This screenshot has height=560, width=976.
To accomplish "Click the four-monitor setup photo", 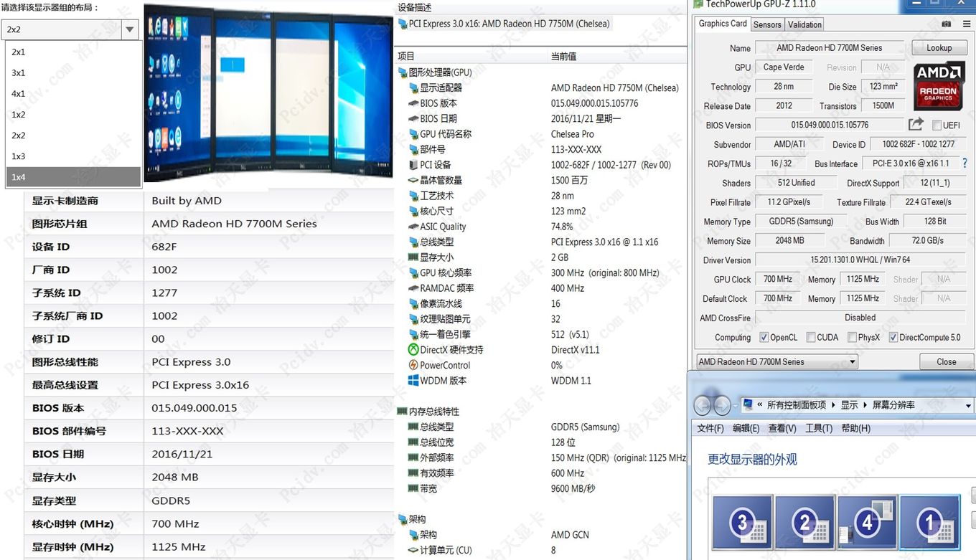I will point(268,93).
